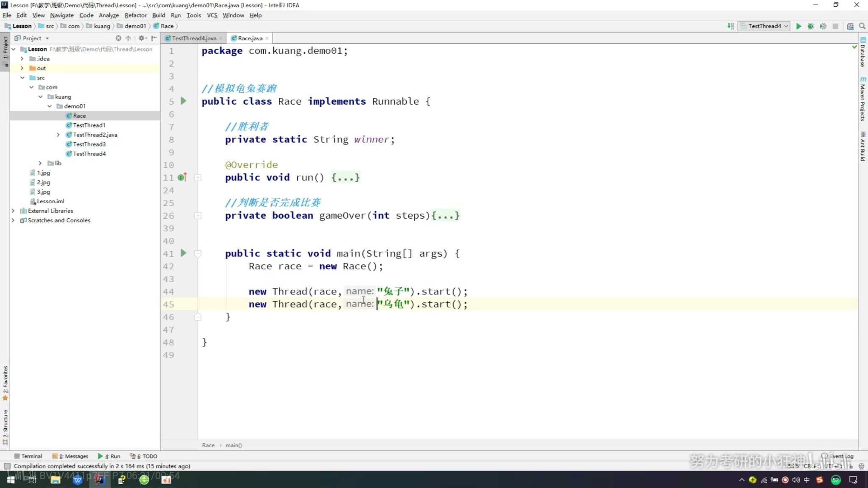Open Search Everywhere magnifier icon
The width and height of the screenshot is (868, 488).
tap(862, 26)
